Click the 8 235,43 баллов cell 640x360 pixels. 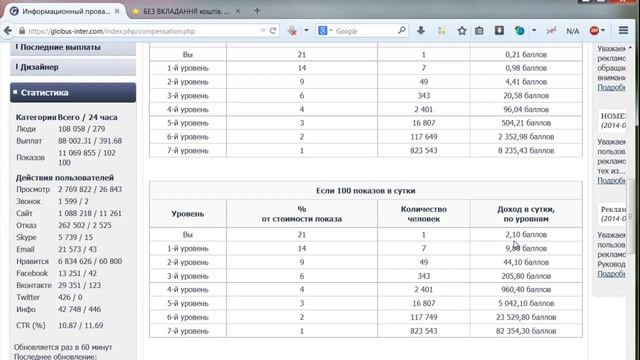click(x=526, y=151)
